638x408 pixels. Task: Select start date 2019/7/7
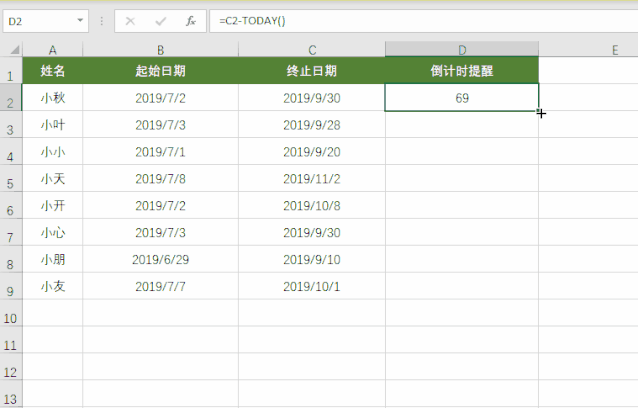click(x=160, y=286)
